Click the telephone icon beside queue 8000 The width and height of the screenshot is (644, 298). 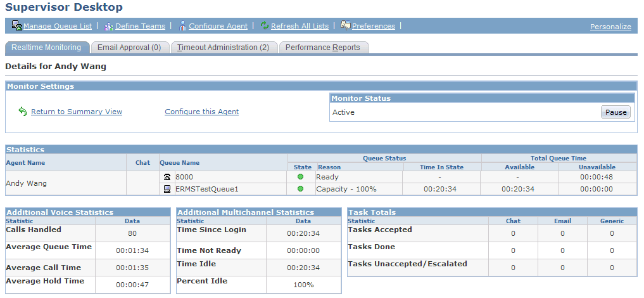pos(167,177)
